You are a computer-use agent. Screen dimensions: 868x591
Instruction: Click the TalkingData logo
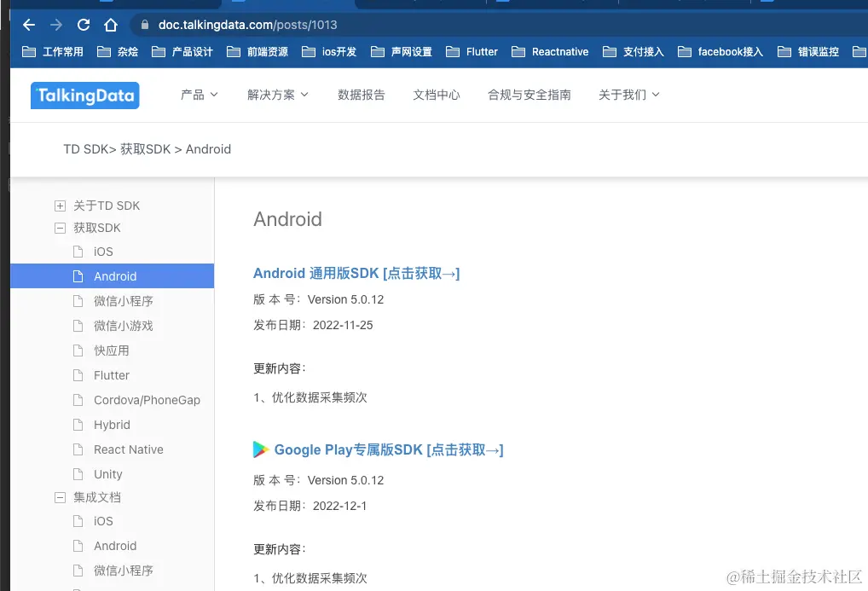click(x=84, y=96)
